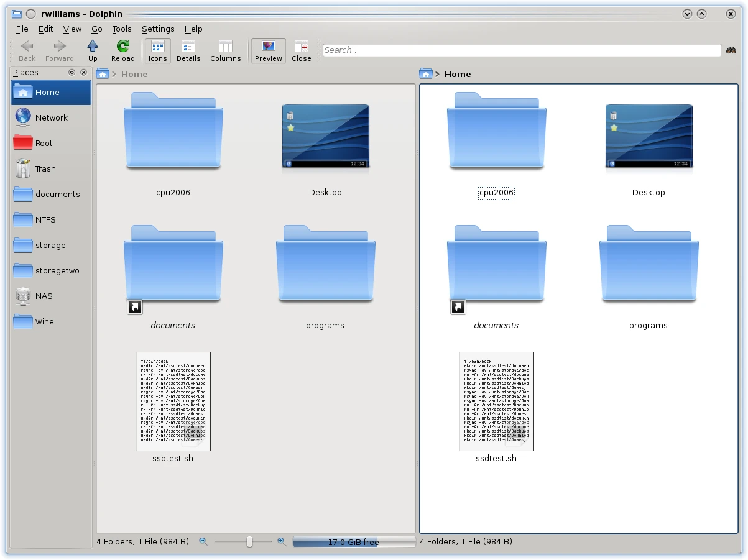Screen dimensions: 748x560
Task: Click Home text in left breadcrumb
Action: tap(134, 74)
